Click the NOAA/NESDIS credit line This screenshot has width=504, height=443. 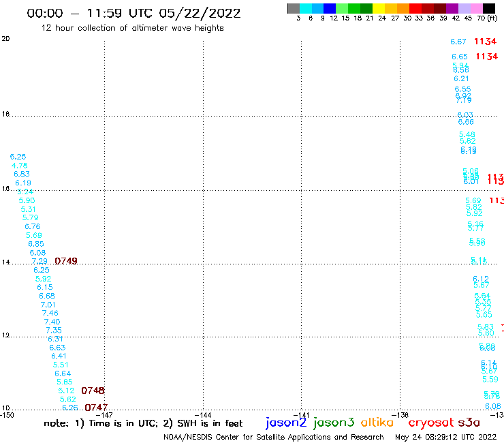pos(274,437)
